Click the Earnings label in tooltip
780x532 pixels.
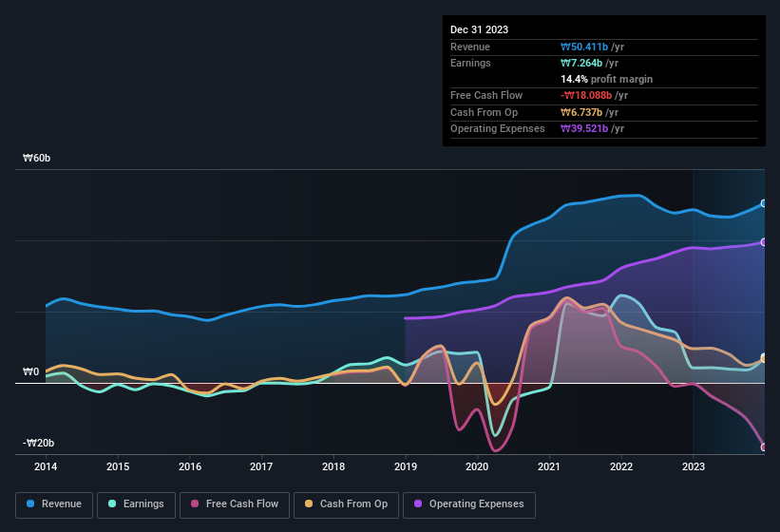(x=470, y=63)
